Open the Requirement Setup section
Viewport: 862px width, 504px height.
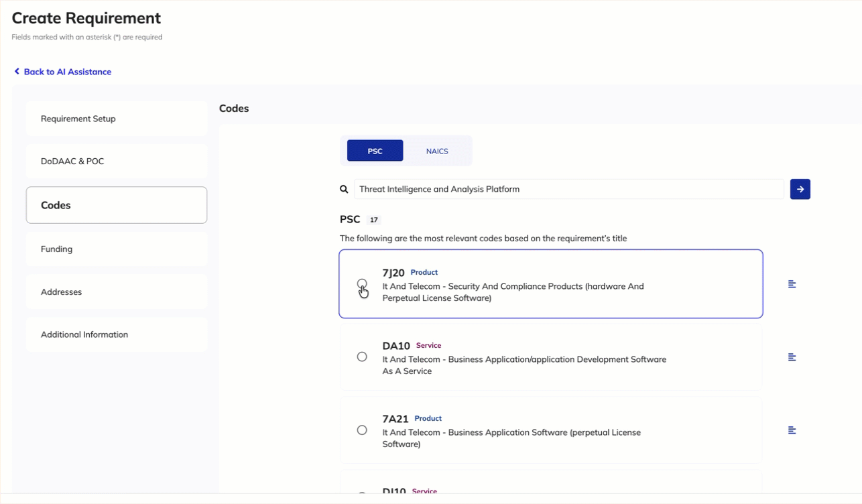point(117,119)
